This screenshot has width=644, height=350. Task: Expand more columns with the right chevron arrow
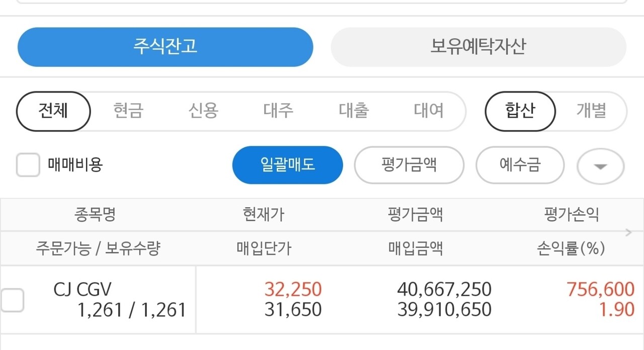click(x=627, y=232)
